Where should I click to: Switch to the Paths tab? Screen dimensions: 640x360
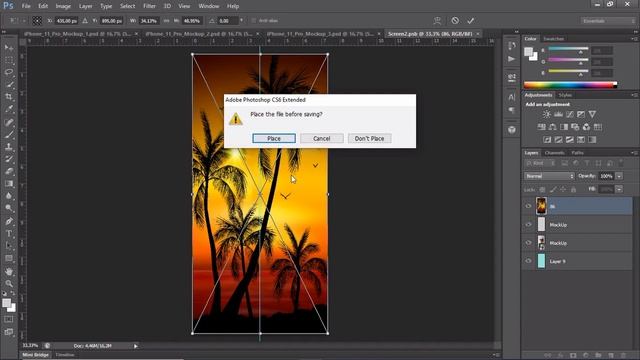point(578,153)
